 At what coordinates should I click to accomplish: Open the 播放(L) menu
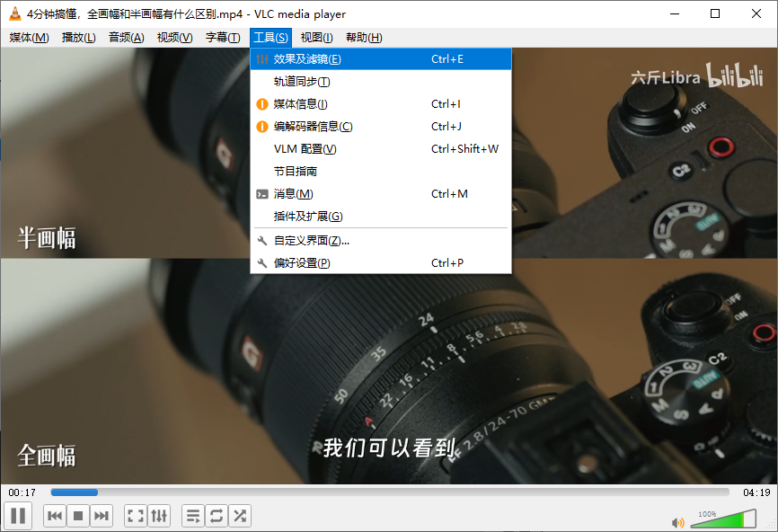click(78, 38)
